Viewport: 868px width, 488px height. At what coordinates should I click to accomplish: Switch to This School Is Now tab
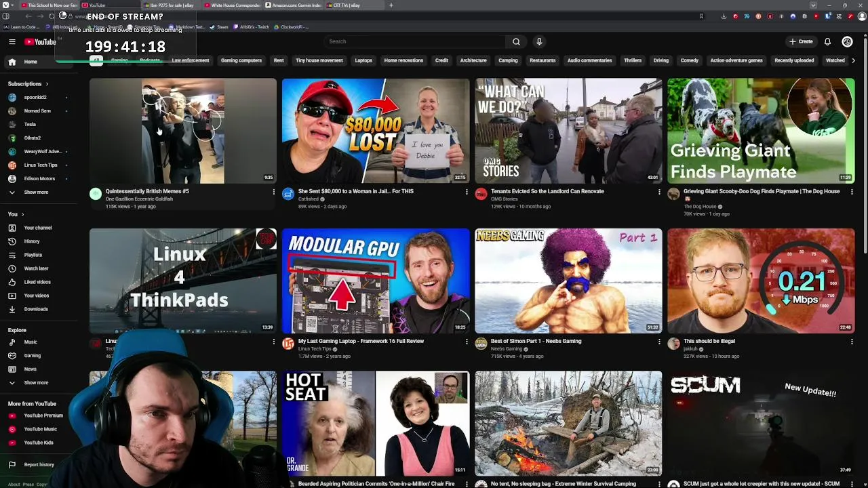pyautogui.click(x=50, y=5)
